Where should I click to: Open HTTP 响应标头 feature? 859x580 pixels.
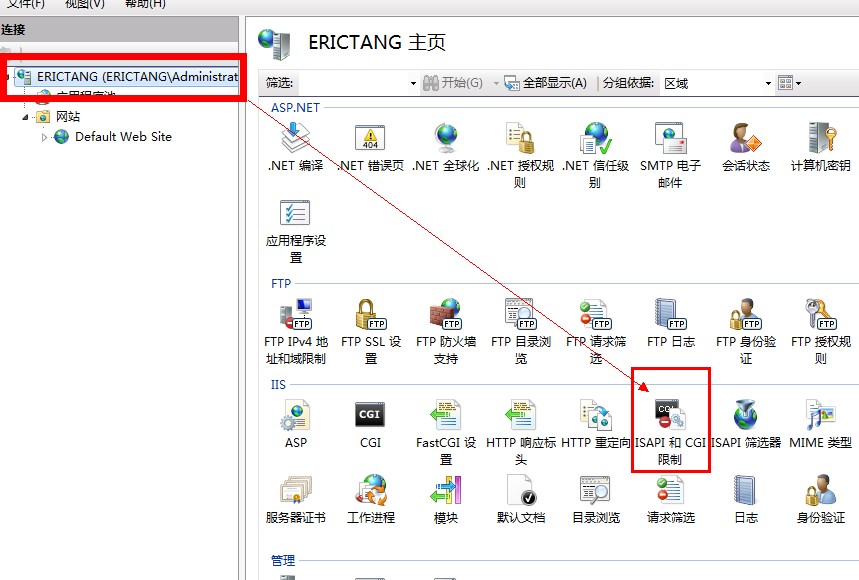(520, 433)
